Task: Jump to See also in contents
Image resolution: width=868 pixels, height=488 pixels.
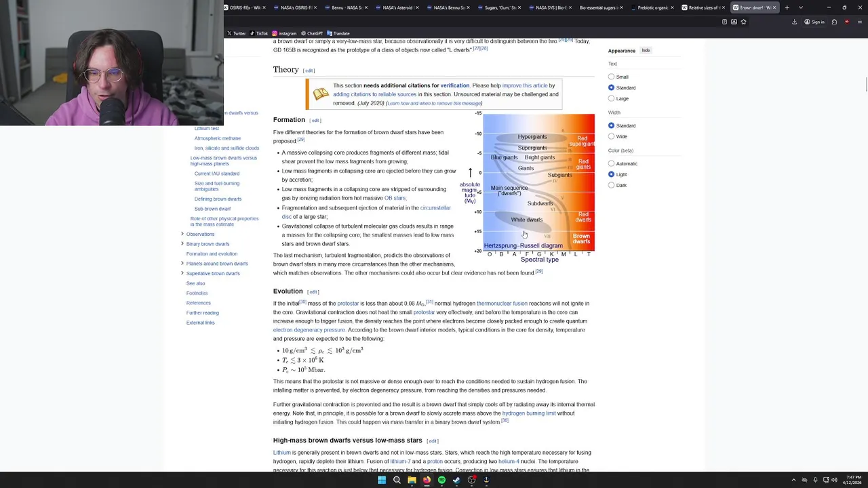Action: pyautogui.click(x=195, y=283)
